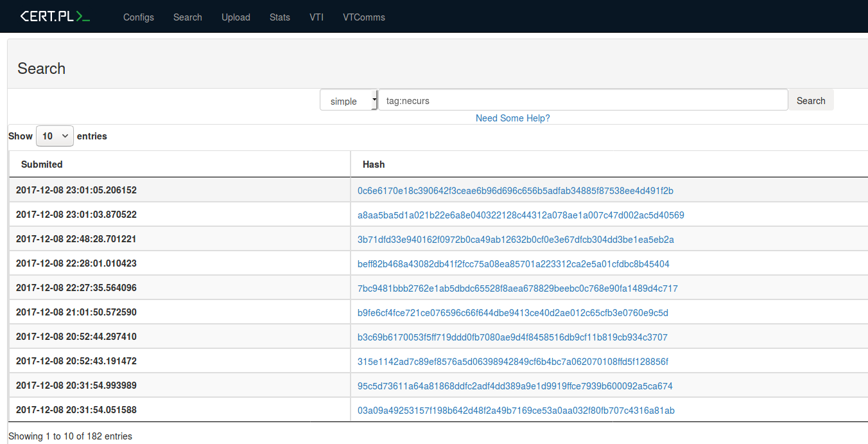
Task: Open hash starting with b9fe6cf4fce7
Action: coord(512,313)
